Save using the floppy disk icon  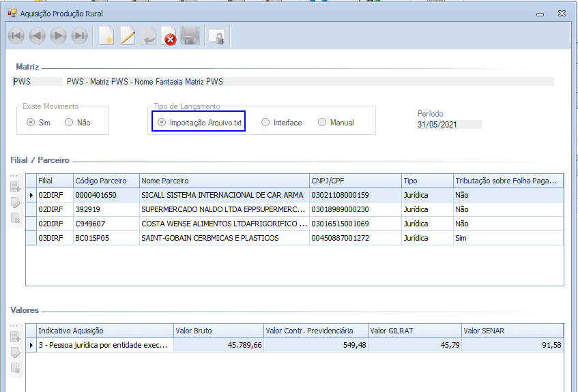tap(190, 36)
